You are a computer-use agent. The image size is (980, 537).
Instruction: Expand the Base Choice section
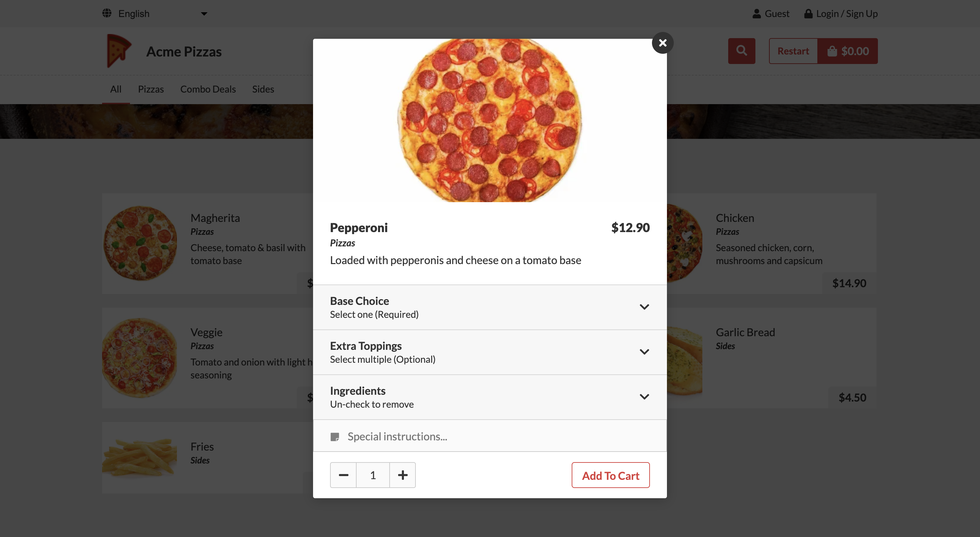644,307
